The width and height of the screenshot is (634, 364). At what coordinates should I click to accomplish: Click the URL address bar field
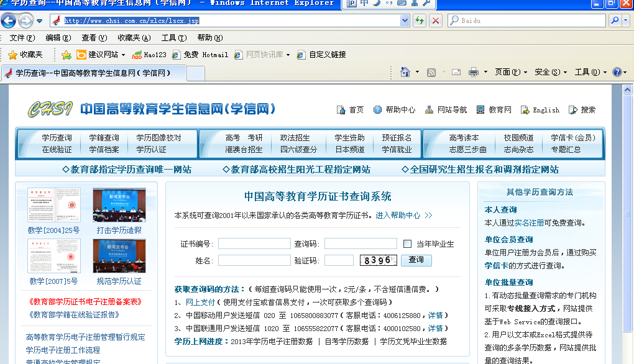coord(231,20)
